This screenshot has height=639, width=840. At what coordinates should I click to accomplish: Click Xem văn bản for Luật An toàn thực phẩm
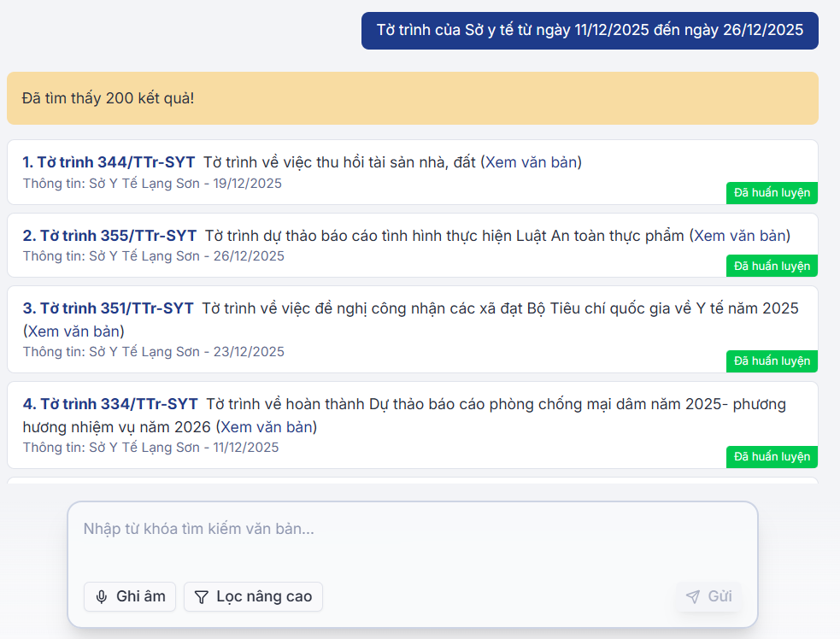740,236
